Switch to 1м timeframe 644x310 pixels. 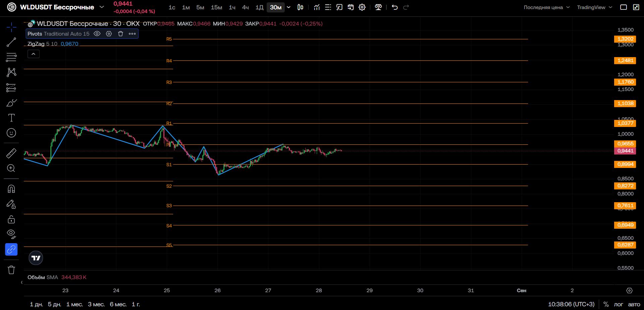(x=186, y=7)
